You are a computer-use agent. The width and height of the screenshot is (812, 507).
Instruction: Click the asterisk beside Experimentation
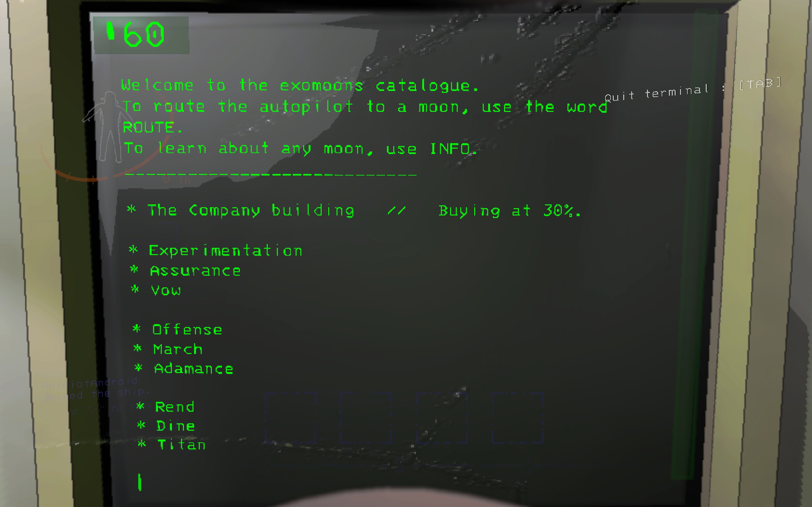pos(133,249)
